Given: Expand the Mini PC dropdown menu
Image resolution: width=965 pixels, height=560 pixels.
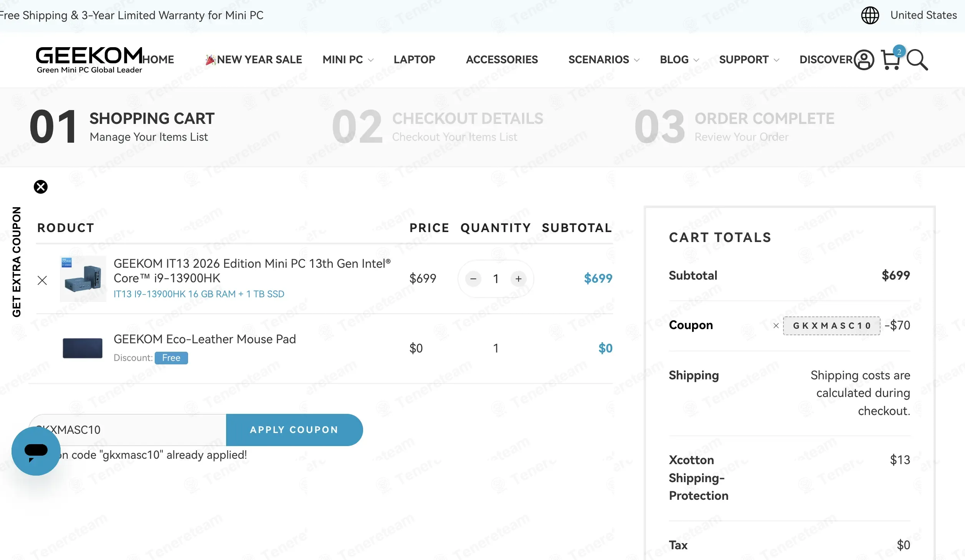Looking at the screenshot, I should [347, 60].
